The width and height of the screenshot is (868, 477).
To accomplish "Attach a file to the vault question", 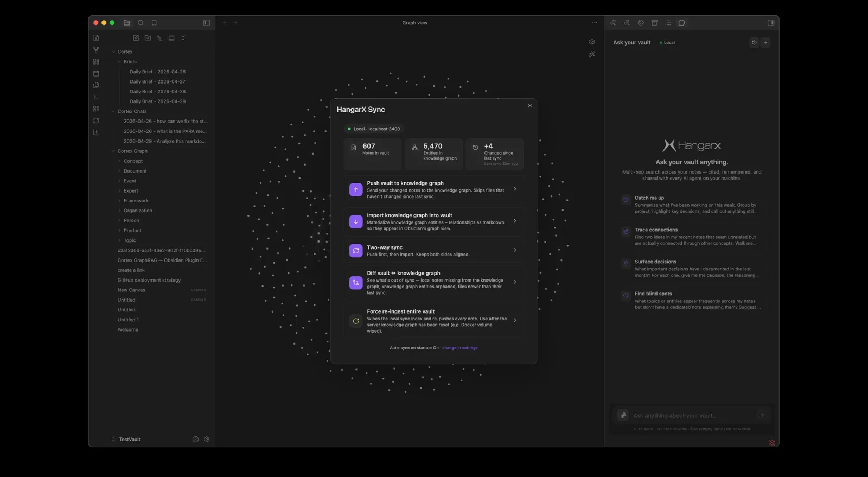I will (x=623, y=415).
